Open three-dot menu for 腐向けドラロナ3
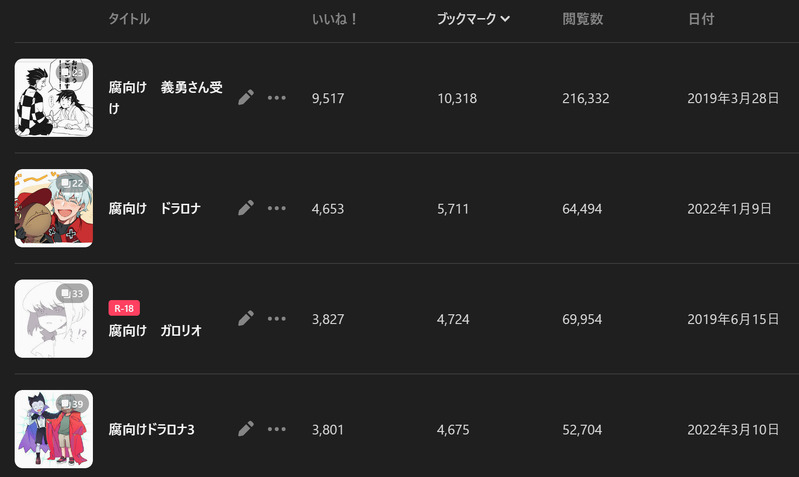The height and width of the screenshot is (477, 799). click(277, 429)
